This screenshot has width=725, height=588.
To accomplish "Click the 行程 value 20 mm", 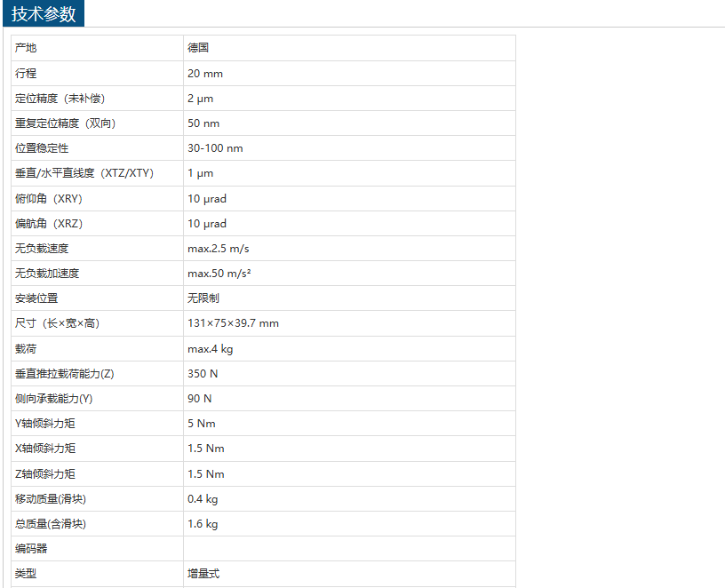I will 205,74.
